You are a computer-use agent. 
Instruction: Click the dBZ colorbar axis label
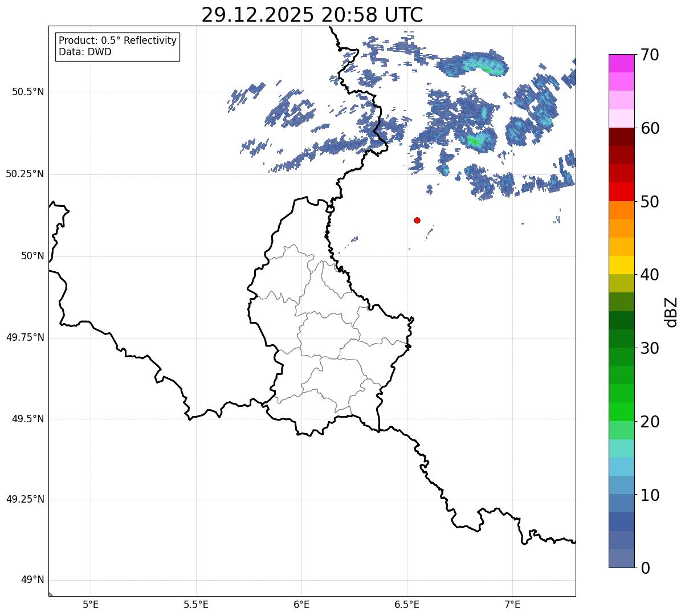672,311
